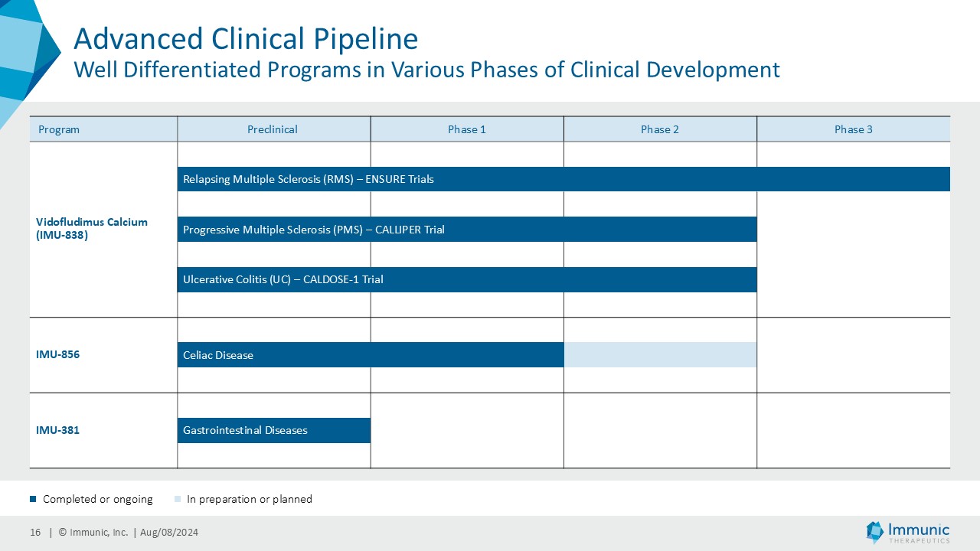Click the Program column header
The image size is (980, 551).
tap(59, 129)
